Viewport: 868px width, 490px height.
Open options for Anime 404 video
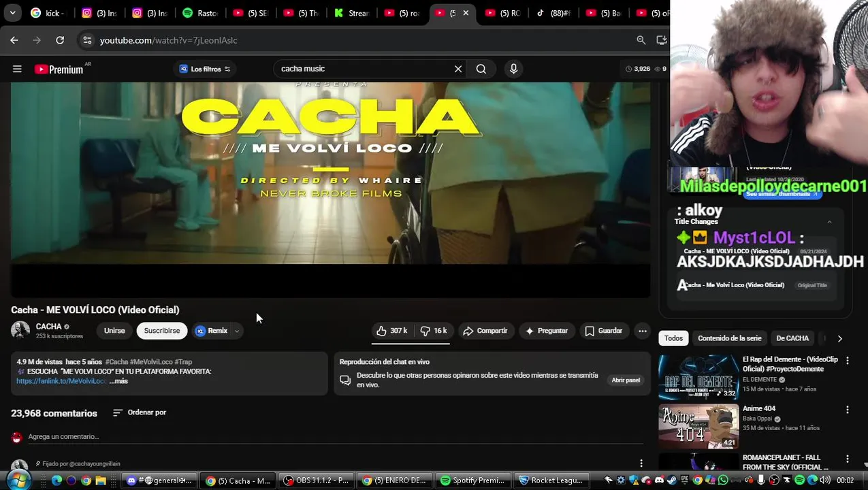(848, 410)
